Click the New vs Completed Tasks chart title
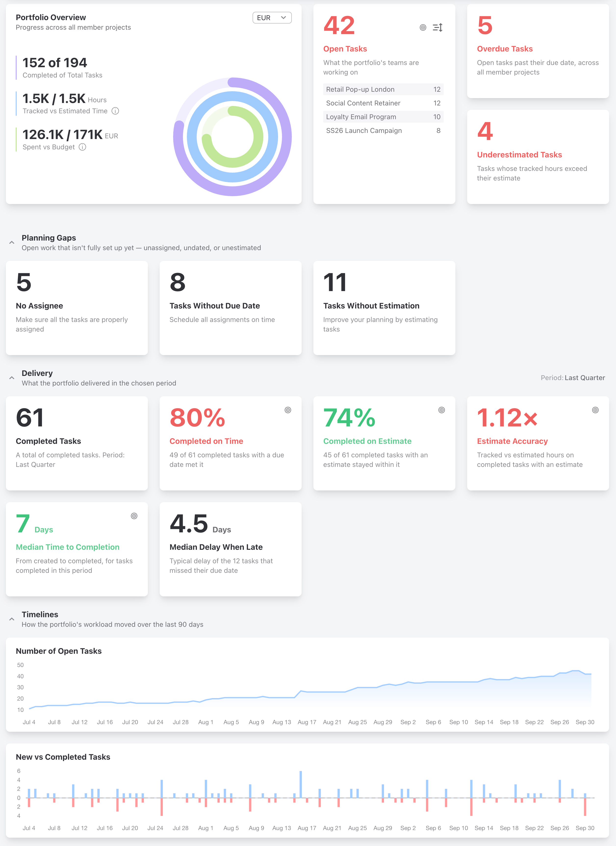616x846 pixels. [63, 757]
